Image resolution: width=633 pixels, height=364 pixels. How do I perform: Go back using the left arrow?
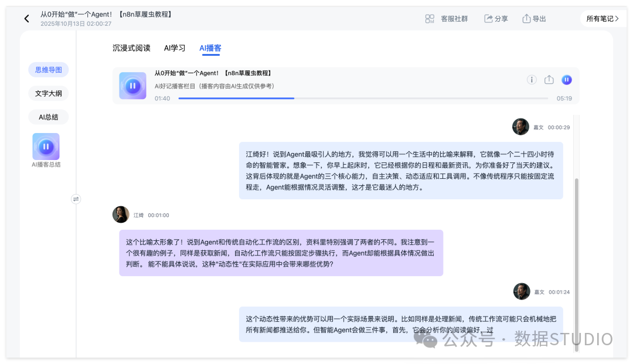(x=26, y=19)
